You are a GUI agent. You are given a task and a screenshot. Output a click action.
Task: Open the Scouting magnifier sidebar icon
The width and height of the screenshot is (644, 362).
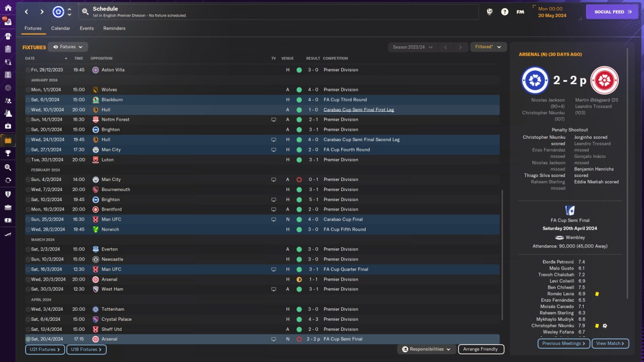(8, 167)
